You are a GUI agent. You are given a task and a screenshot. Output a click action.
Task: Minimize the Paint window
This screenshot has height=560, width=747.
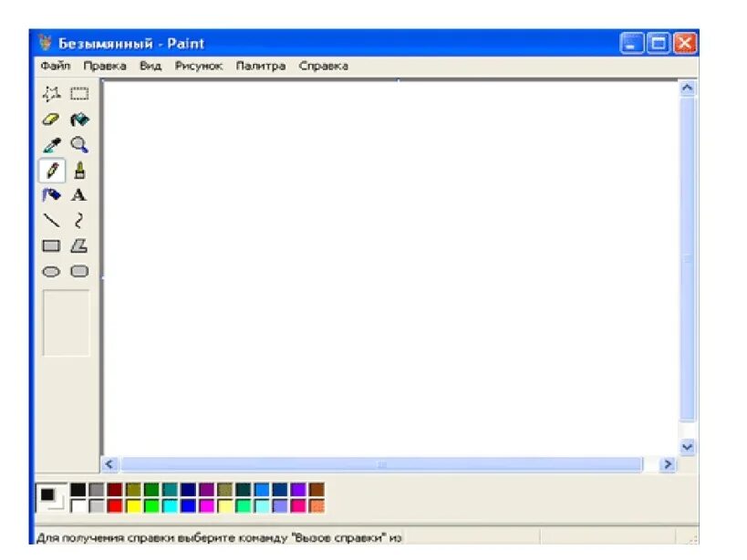coord(632,44)
